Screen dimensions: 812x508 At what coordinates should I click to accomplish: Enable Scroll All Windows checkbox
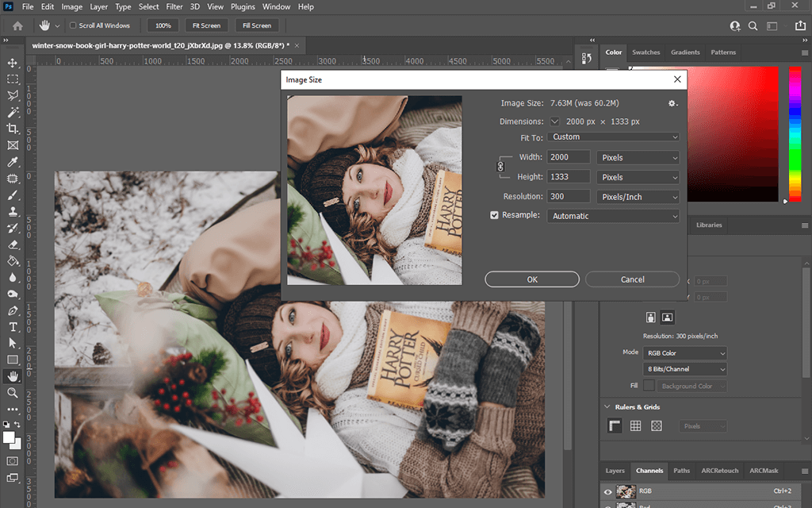(x=72, y=25)
